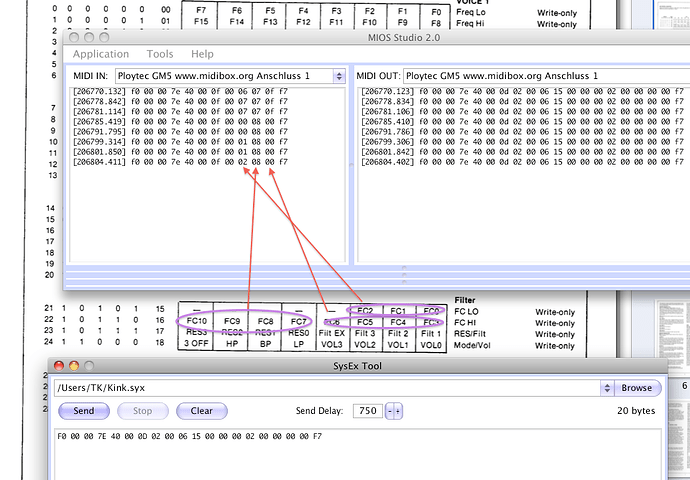This screenshot has height=480, width=690.
Task: Clear the SysEx text contents
Action: (202, 411)
